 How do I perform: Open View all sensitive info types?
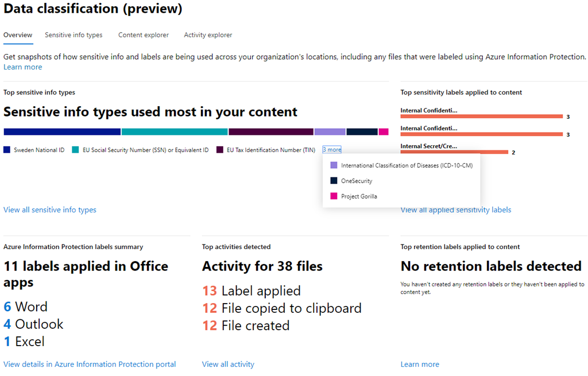pos(50,210)
